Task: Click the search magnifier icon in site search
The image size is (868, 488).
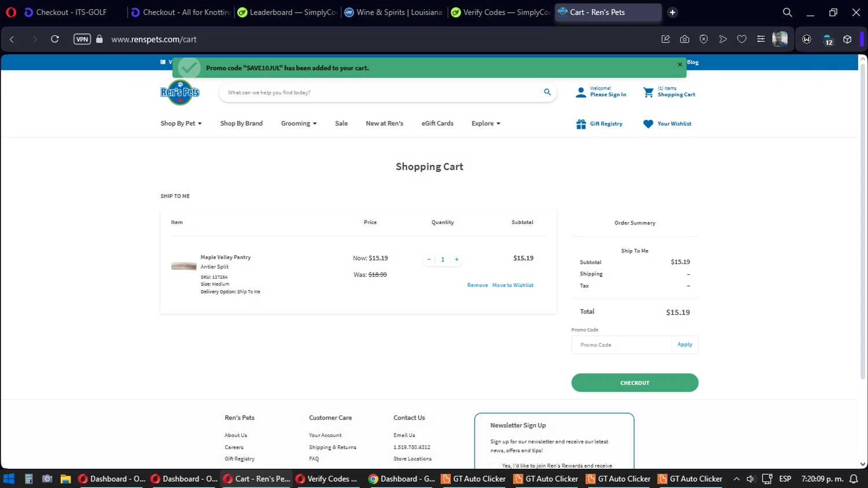Action: (x=547, y=92)
